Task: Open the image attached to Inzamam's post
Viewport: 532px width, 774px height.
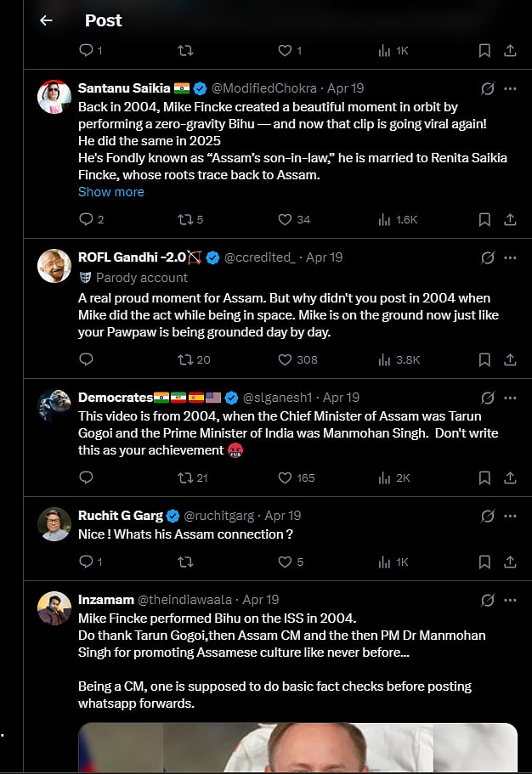Action: click(x=297, y=748)
